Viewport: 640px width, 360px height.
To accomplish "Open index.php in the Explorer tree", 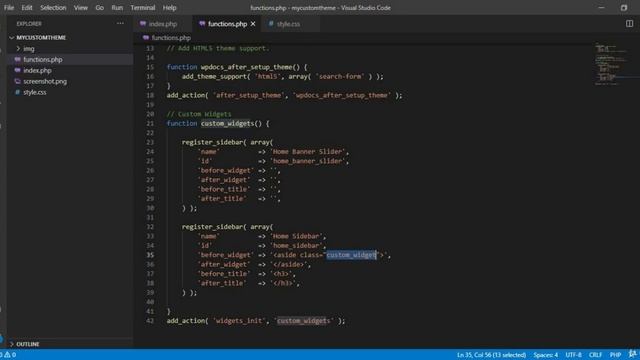I will (37, 71).
